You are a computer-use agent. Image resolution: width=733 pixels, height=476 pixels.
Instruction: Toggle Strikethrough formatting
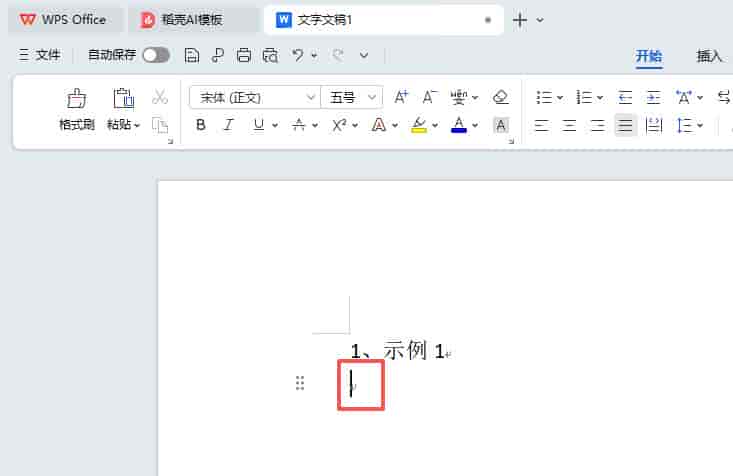click(x=298, y=125)
